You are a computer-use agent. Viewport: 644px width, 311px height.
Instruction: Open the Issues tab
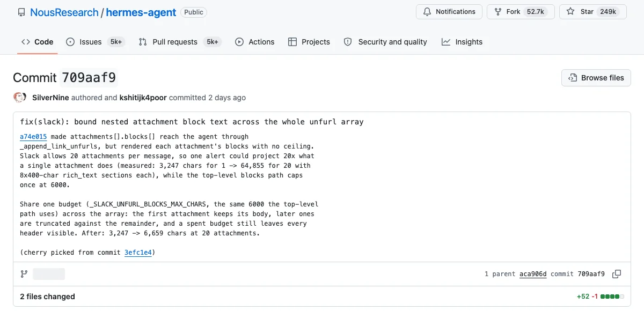coord(96,42)
